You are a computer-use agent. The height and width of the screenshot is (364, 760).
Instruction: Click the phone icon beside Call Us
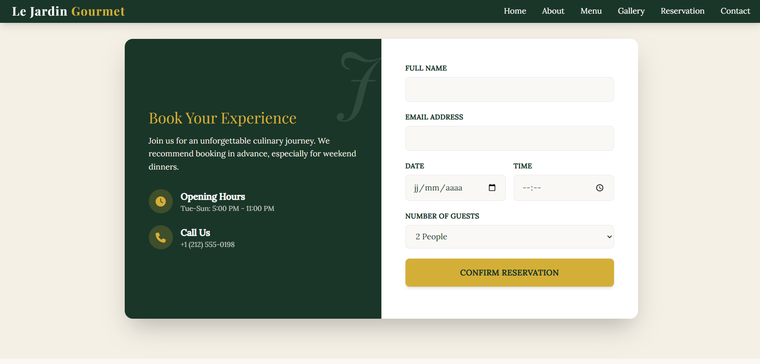pyautogui.click(x=160, y=237)
